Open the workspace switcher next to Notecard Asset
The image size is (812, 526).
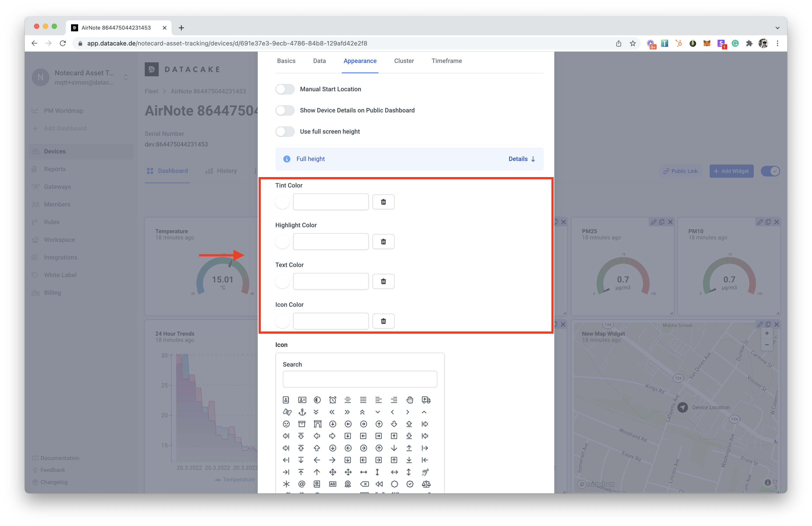pyautogui.click(x=126, y=78)
